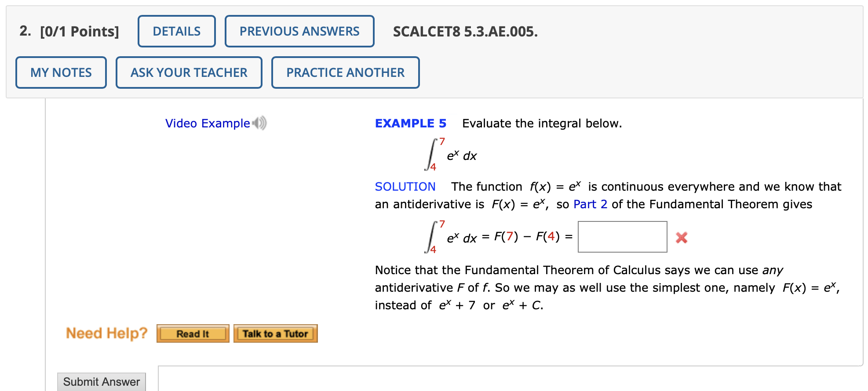Click PRACTICE ANOTHER version
Image resolution: width=868 pixels, height=391 pixels.
(x=345, y=72)
